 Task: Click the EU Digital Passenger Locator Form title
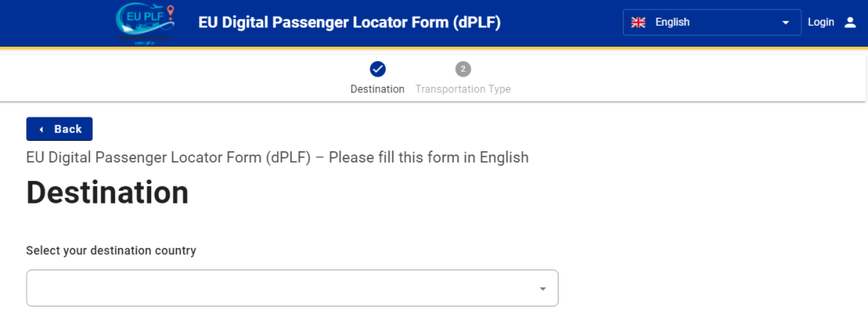350,23
